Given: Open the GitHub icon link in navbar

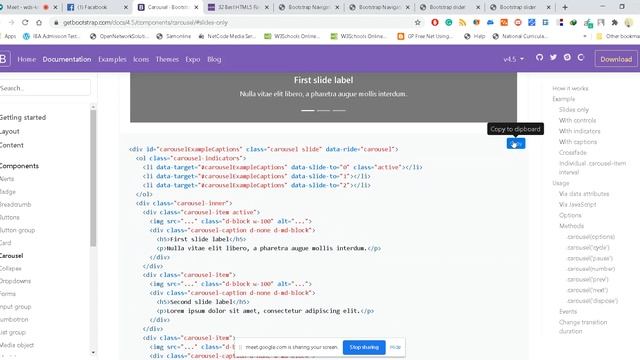Looking at the screenshot, I should [539, 58].
